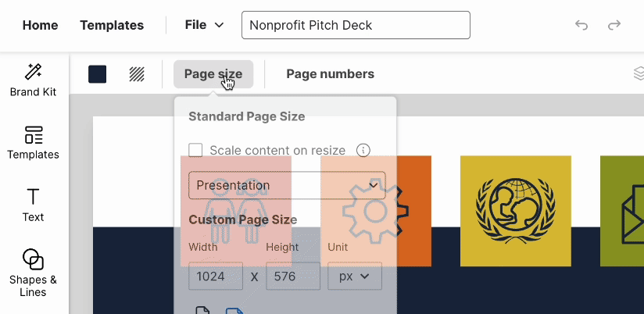
Task: Open the px unit dropdown
Action: click(355, 276)
